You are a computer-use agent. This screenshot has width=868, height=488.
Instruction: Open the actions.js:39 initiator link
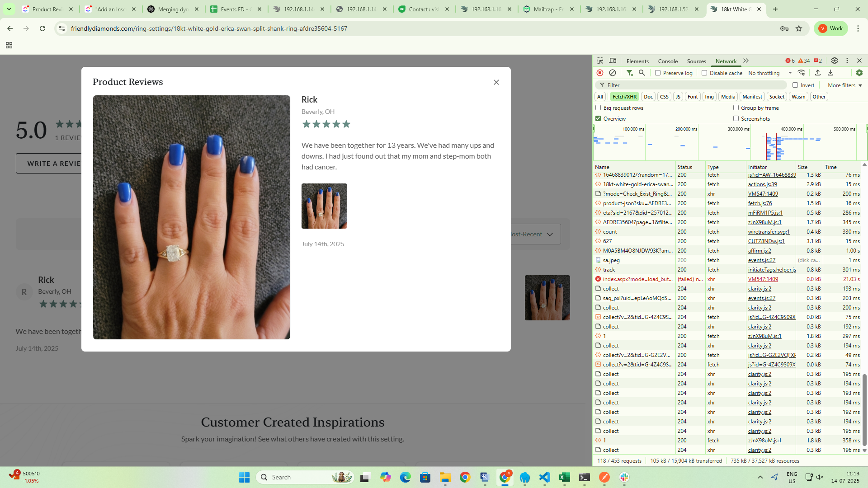pyautogui.click(x=762, y=184)
